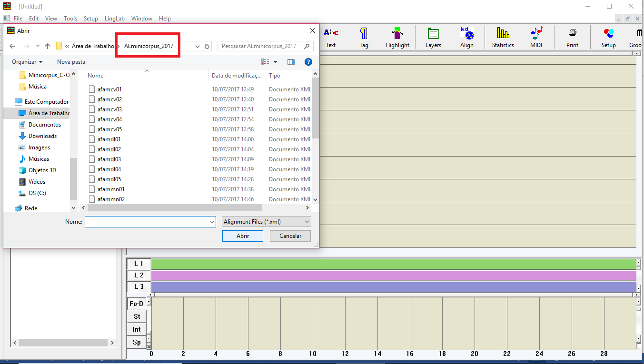Toggle the L 1 layer button

139,264
